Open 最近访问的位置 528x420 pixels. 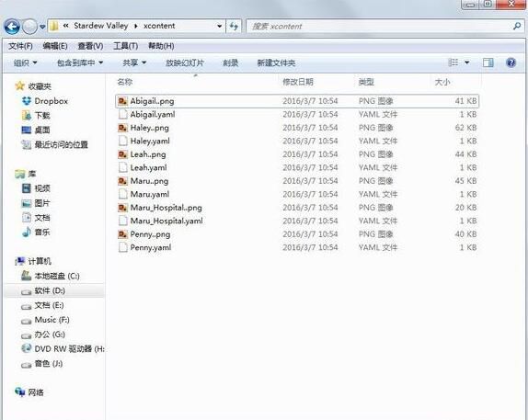pos(61,144)
